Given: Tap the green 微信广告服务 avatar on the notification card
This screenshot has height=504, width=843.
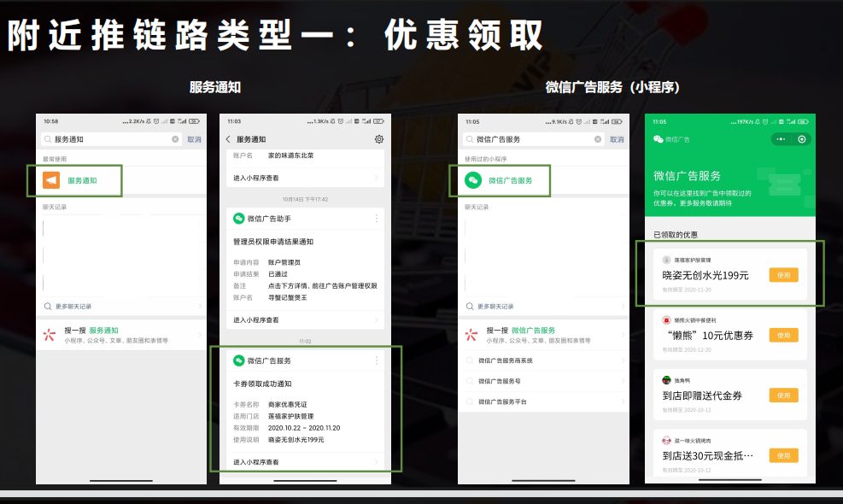Looking at the screenshot, I should tap(238, 360).
